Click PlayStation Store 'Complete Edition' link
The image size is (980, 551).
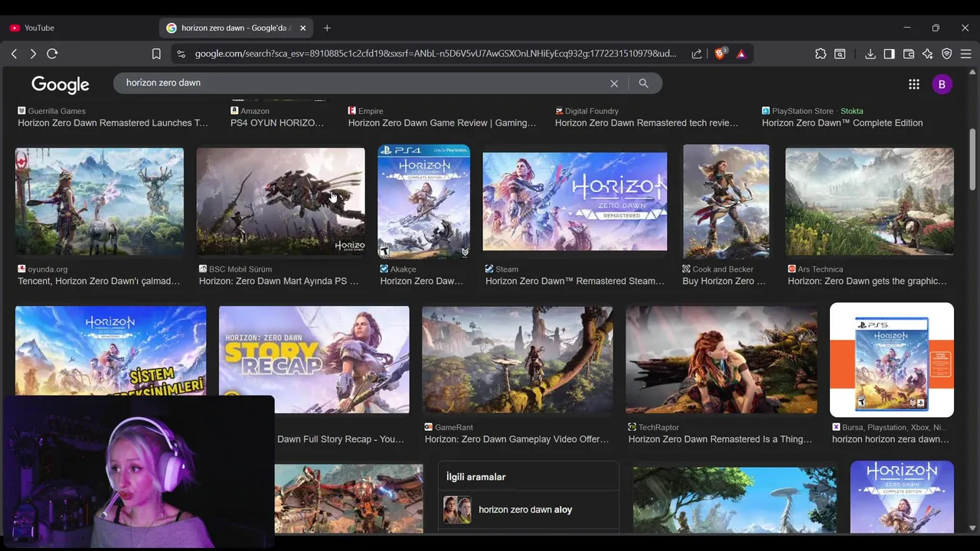point(842,122)
